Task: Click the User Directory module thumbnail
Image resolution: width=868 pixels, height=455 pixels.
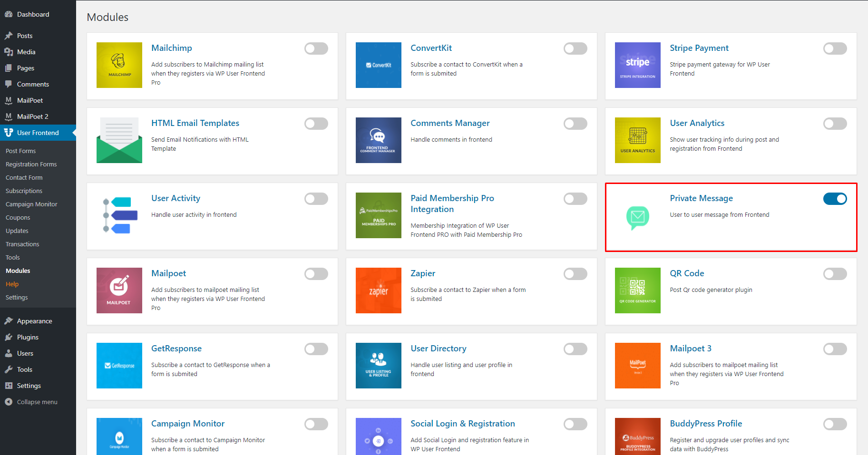Action: point(378,366)
